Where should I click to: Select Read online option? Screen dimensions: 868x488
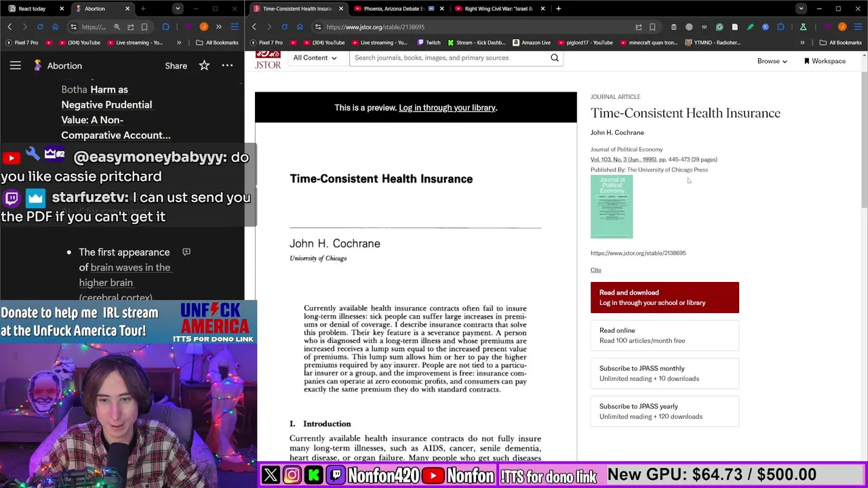coord(665,335)
